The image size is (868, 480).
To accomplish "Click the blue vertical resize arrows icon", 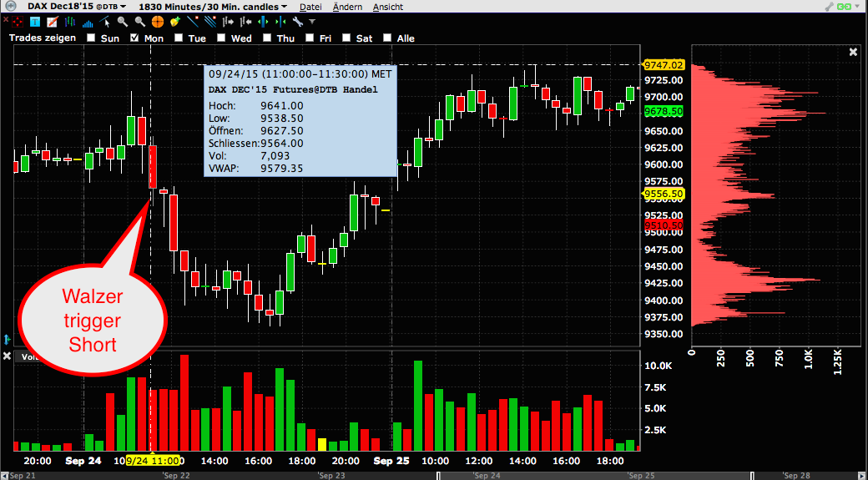I will [x=7, y=339].
